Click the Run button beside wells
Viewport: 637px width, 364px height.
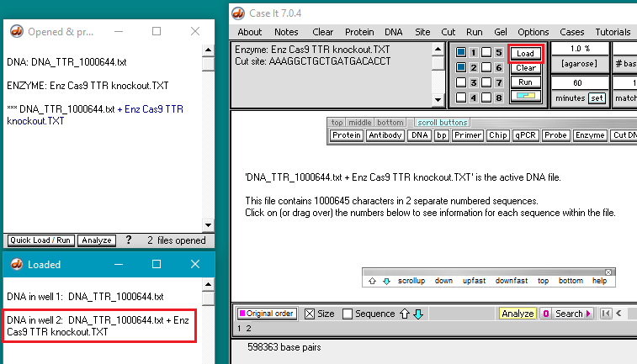pos(525,82)
